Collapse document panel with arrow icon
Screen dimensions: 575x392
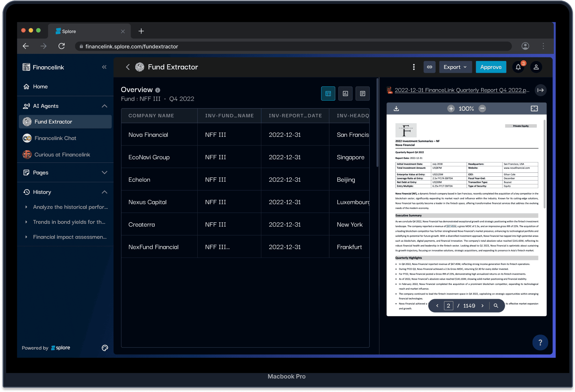point(541,90)
